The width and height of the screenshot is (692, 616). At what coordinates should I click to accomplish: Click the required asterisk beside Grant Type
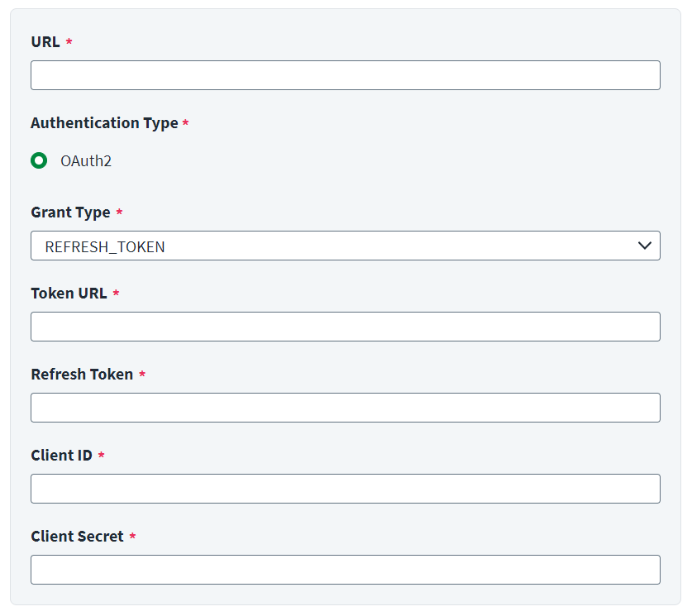(119, 212)
